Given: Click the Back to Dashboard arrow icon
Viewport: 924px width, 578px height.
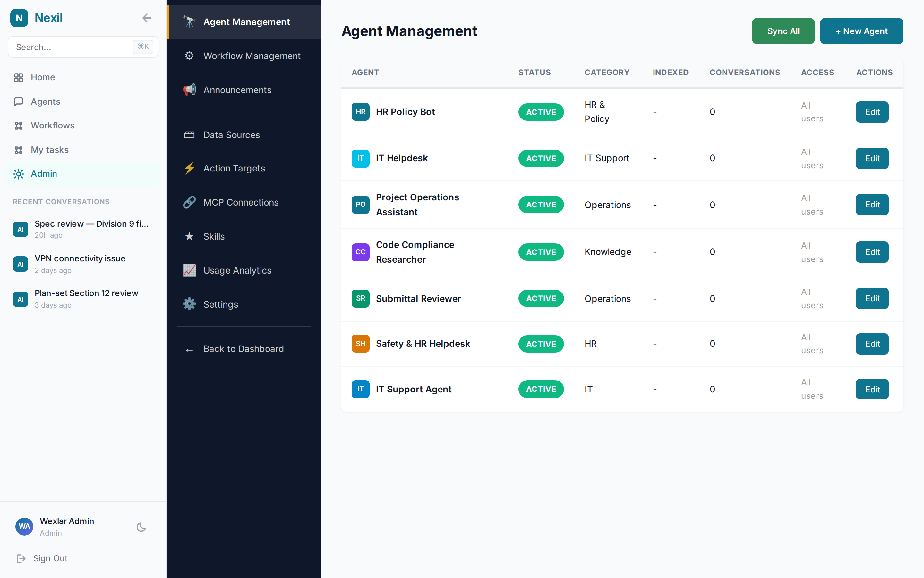Looking at the screenshot, I should [x=189, y=350].
